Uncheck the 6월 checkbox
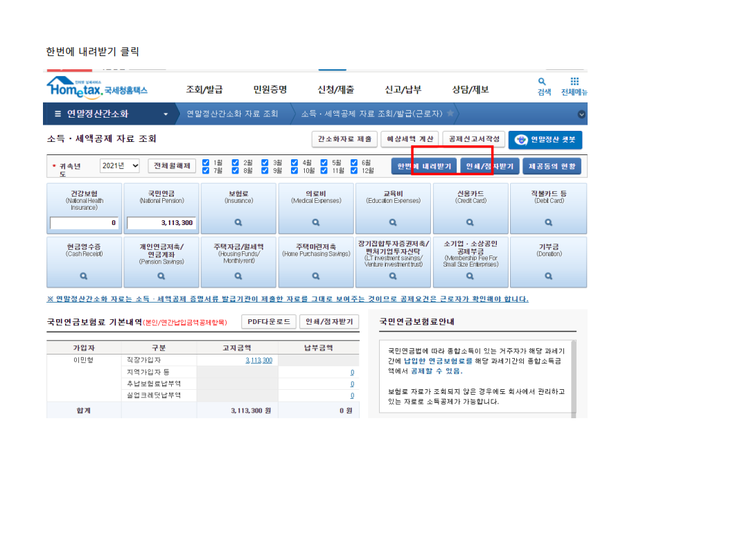This screenshot has width=756, height=538. pos(354,163)
